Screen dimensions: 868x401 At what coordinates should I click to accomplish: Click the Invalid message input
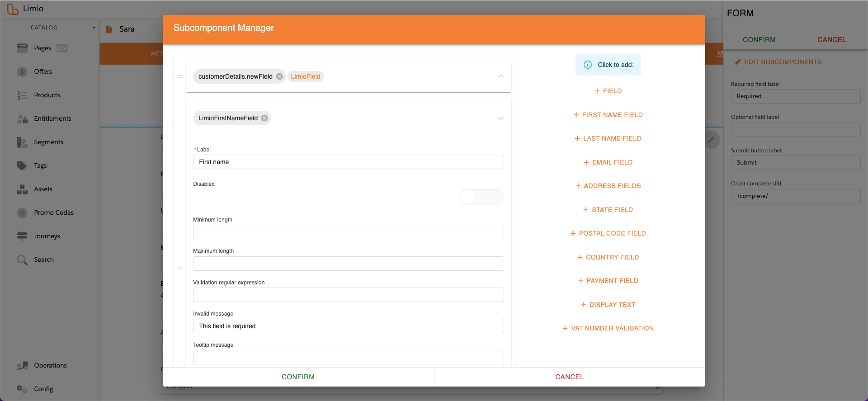(348, 326)
